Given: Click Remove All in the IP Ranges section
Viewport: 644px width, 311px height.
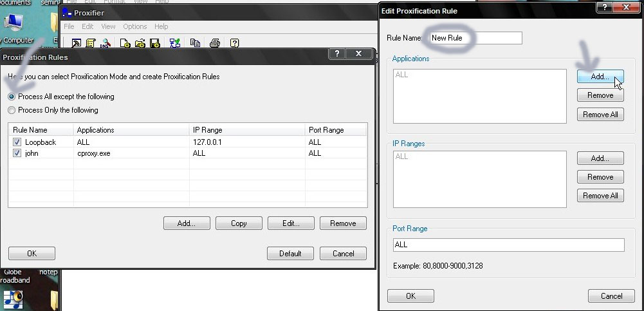Looking at the screenshot, I should [x=600, y=196].
